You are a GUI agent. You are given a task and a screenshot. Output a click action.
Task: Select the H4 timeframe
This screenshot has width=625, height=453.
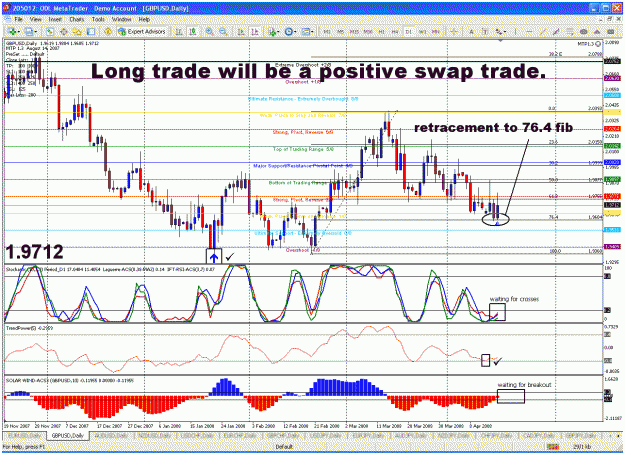[x=395, y=32]
